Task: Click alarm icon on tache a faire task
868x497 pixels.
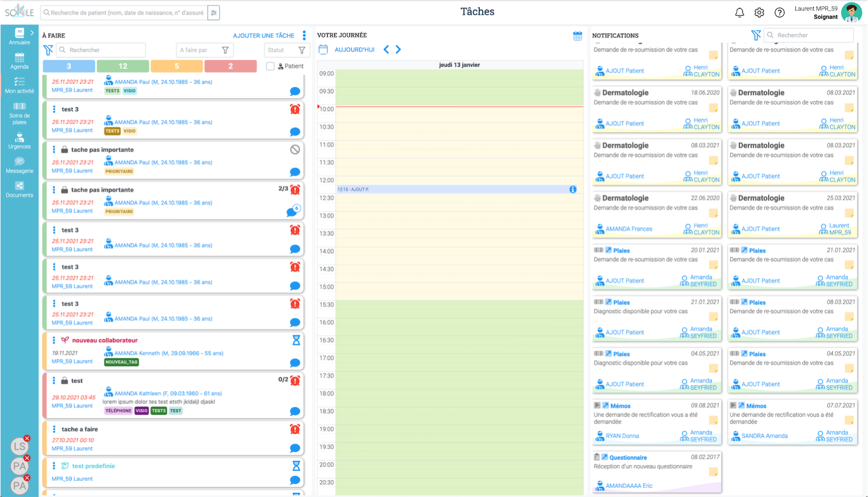Action: coord(295,429)
